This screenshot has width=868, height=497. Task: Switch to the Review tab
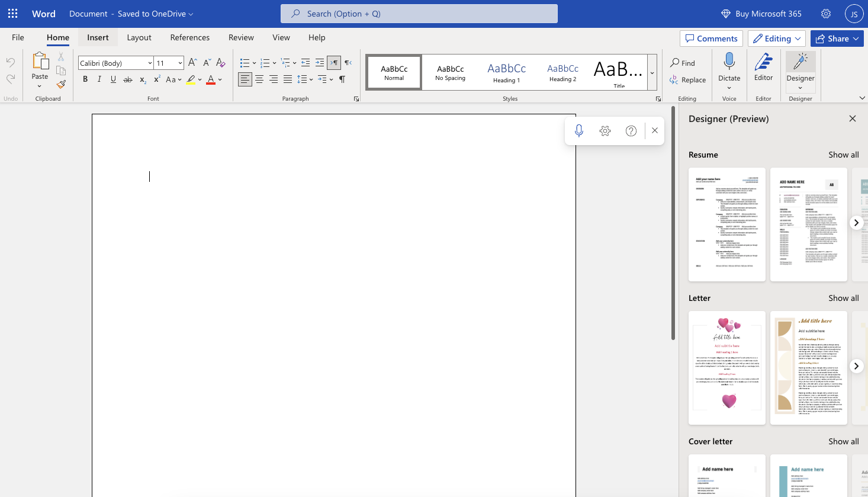(241, 37)
